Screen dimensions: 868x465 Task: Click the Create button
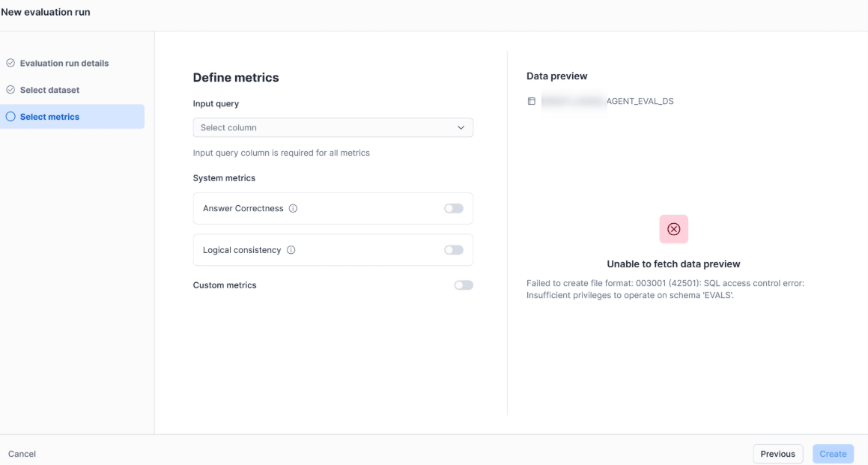coord(833,454)
